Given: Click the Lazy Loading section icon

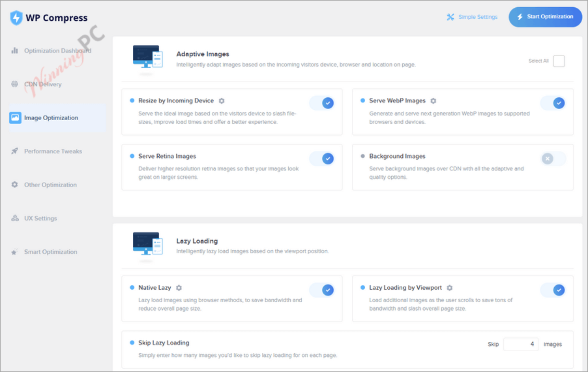Looking at the screenshot, I should pyautogui.click(x=147, y=247).
